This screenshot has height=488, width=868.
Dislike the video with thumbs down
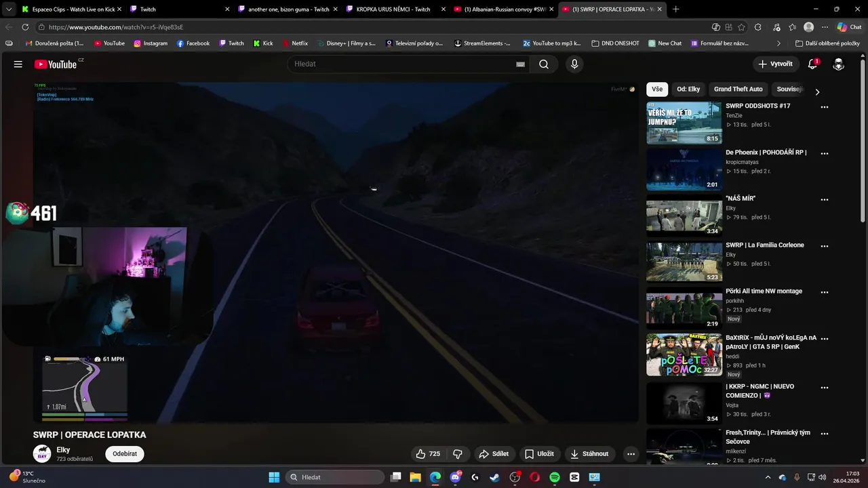tap(458, 453)
